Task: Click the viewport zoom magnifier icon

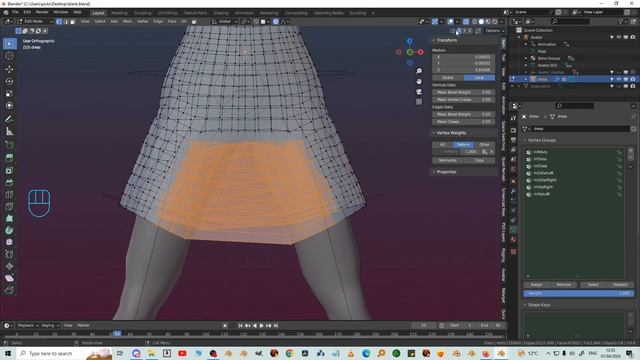Action: pyautogui.click(x=419, y=71)
